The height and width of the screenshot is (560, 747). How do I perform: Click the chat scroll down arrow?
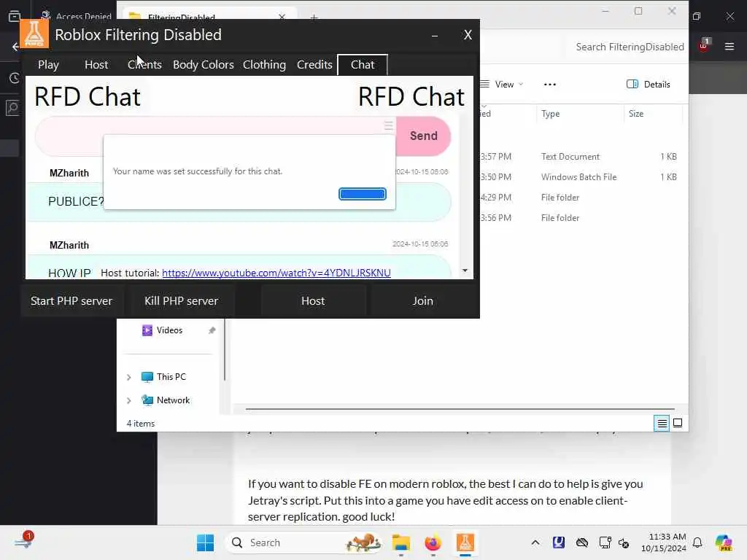(465, 271)
